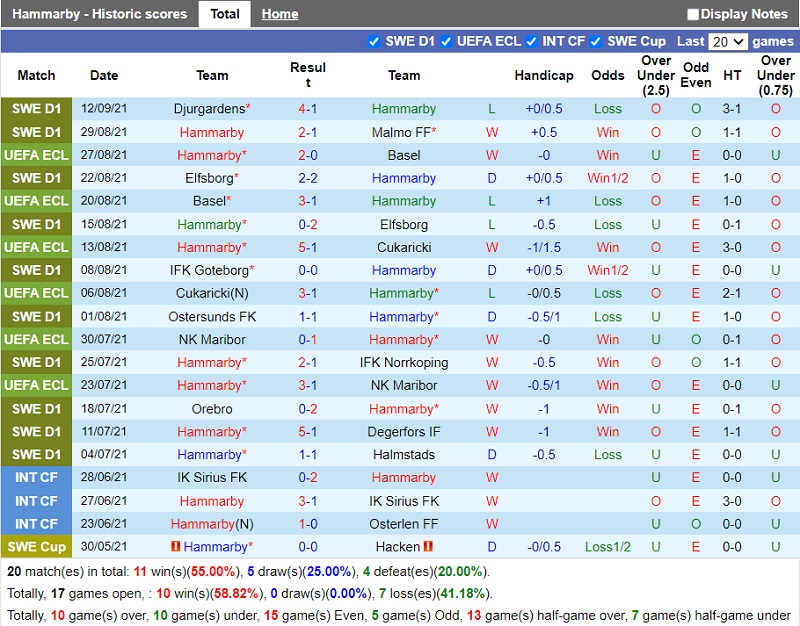Click the red card icon beside Hammarby in SWE Cup row
The image size is (800, 626).
[176, 547]
